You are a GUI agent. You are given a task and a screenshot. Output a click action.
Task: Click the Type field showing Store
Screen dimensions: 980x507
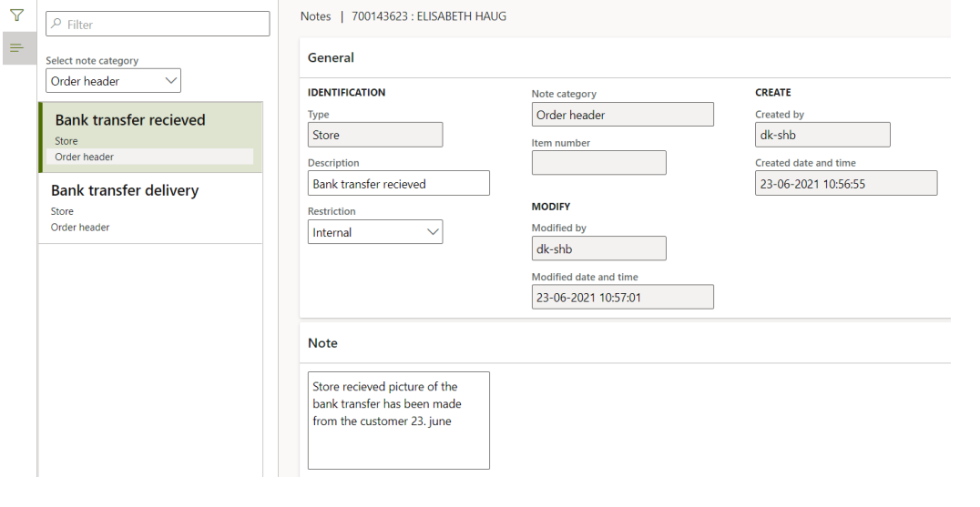click(375, 135)
